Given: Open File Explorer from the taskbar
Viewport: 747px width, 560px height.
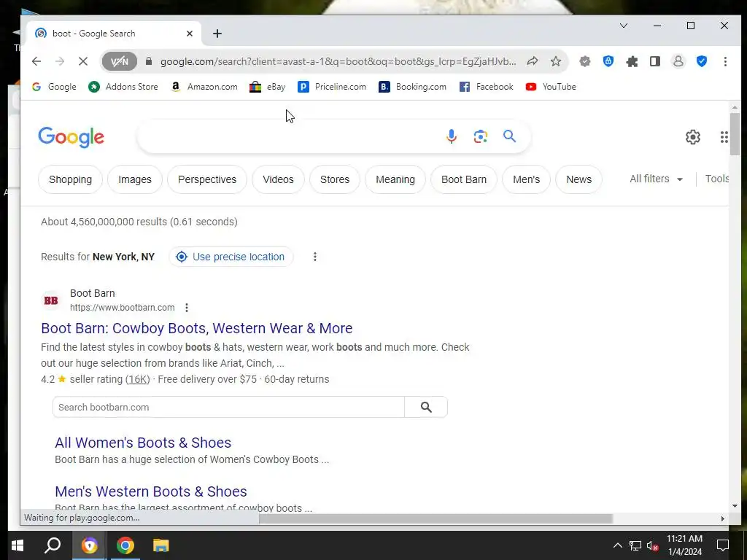Looking at the screenshot, I should pos(161,545).
